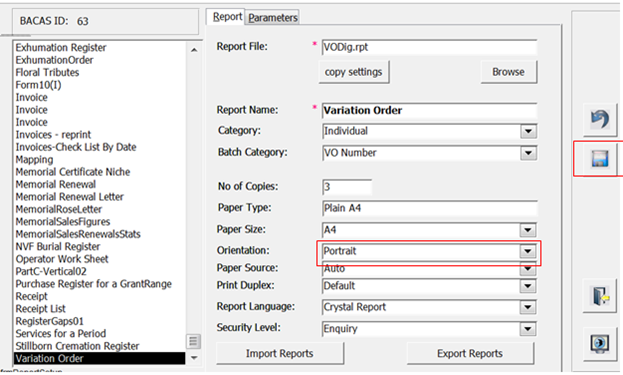
Task: Click the Import Reports button
Action: click(279, 353)
